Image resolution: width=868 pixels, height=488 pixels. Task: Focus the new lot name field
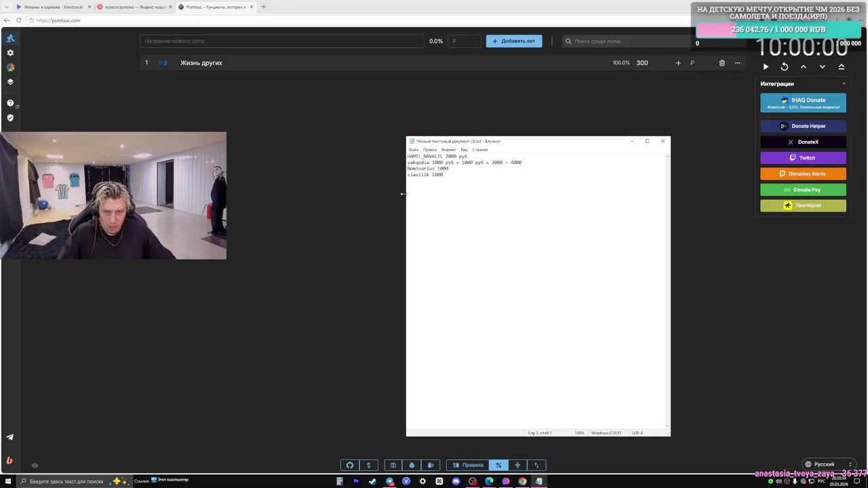pyautogui.click(x=282, y=41)
